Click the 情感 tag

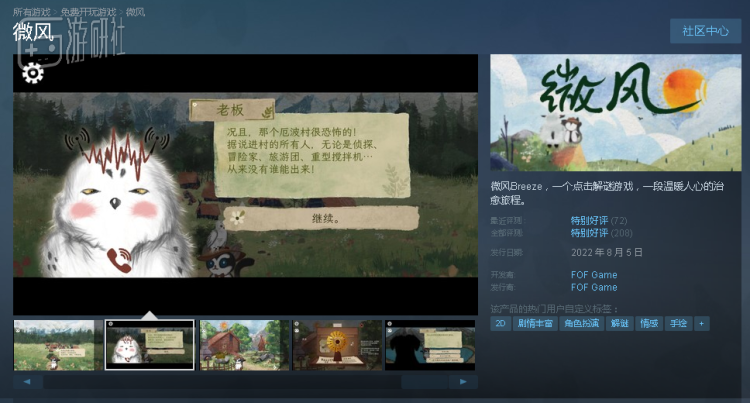click(649, 324)
